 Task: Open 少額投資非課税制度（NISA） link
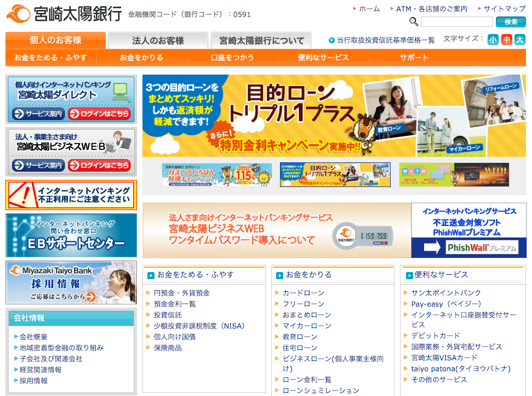tap(199, 326)
